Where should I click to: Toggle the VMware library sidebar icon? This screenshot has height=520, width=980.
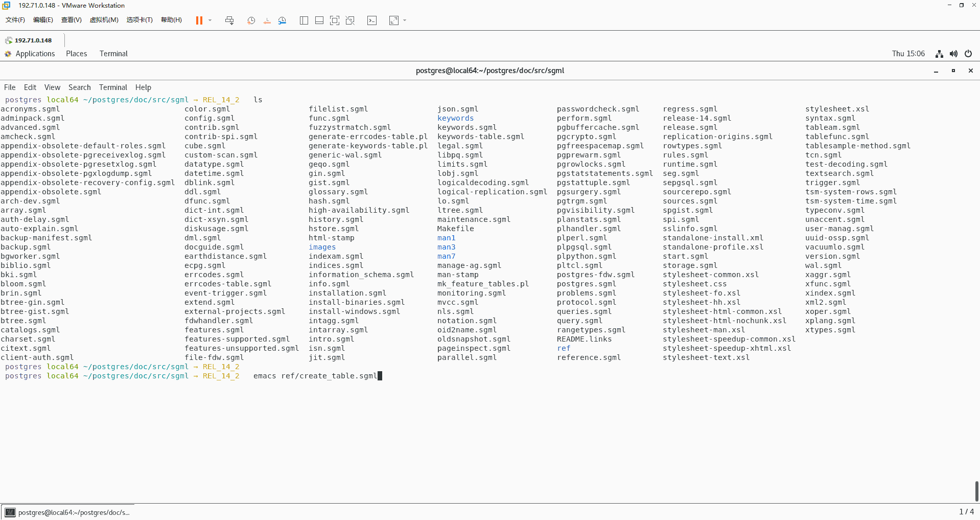click(304, 20)
